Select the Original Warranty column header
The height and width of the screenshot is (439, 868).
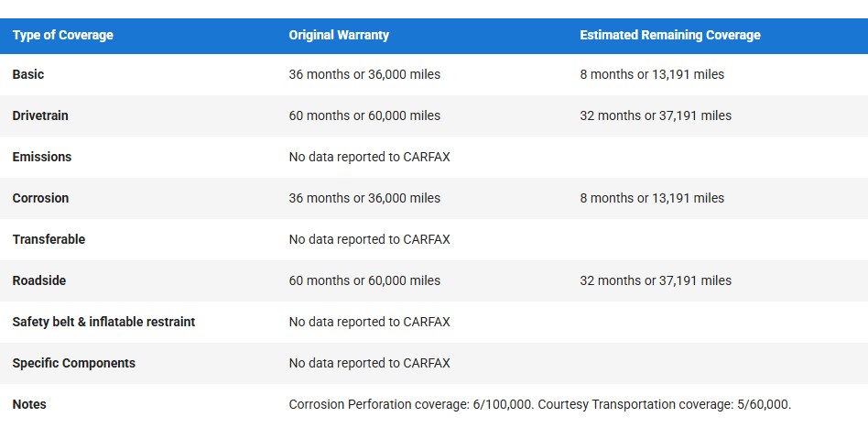point(339,35)
